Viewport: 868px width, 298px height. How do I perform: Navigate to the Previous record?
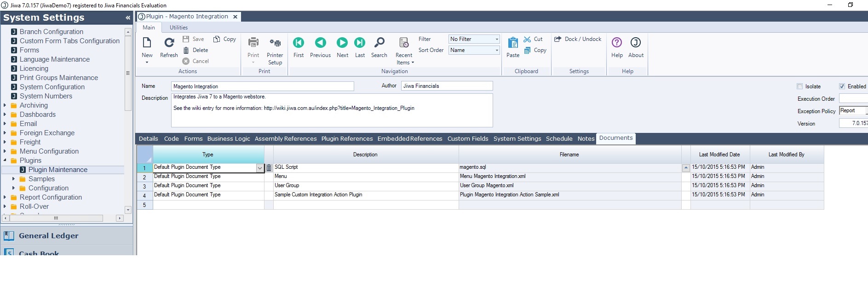click(x=320, y=43)
